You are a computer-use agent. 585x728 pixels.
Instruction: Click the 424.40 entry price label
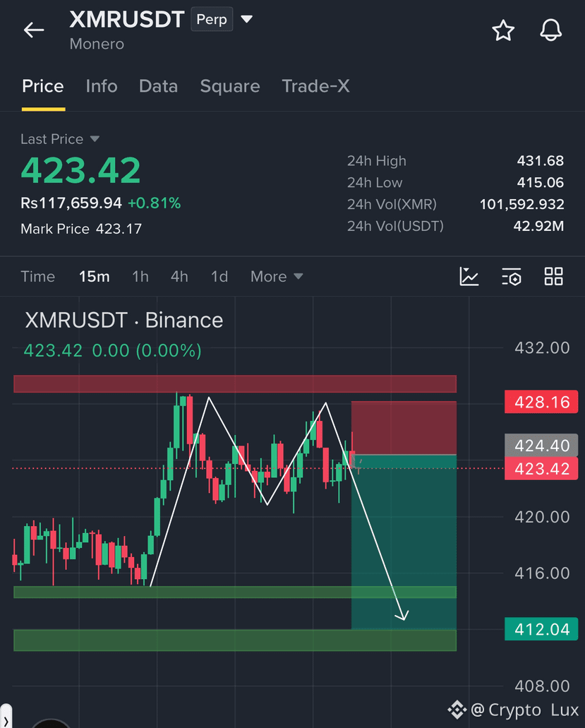point(541,446)
